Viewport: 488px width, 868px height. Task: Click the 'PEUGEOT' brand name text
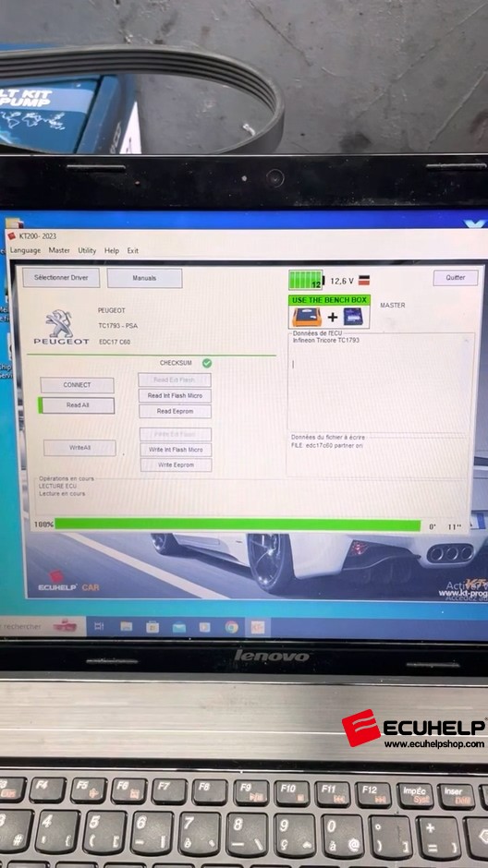111,310
